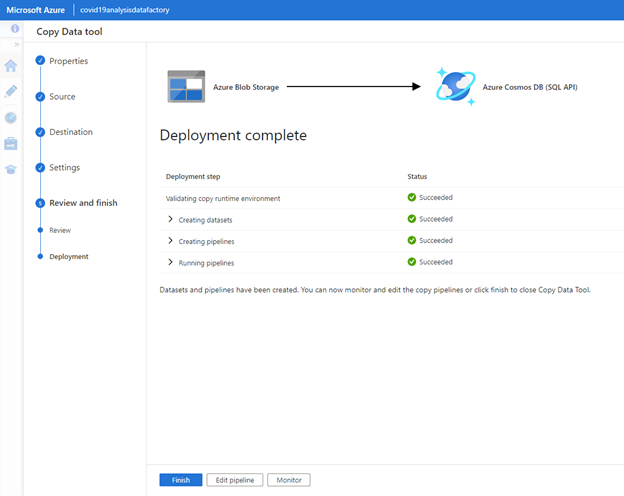Click Succeeded checkmark for Creating datasets
The height and width of the screenshot is (496, 624).
click(x=412, y=219)
